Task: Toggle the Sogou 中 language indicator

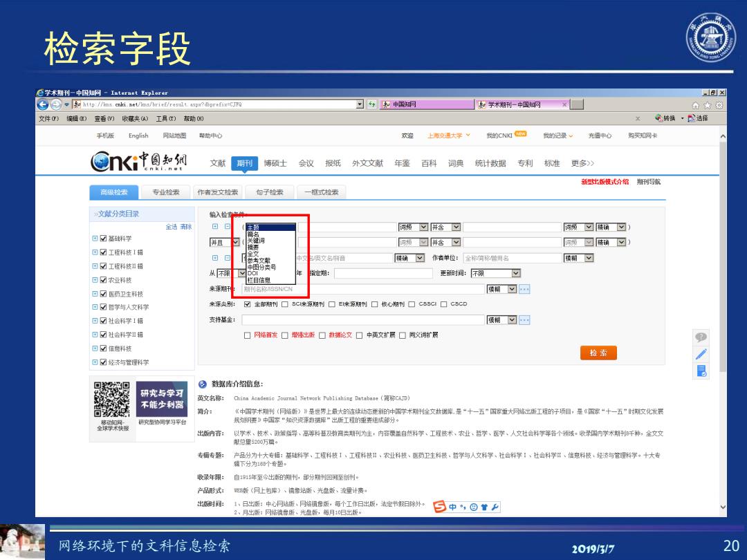Action: point(452,507)
